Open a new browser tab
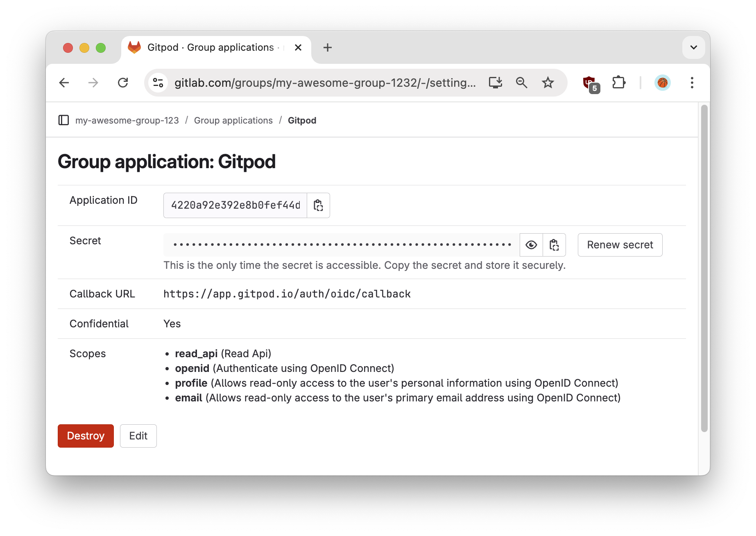The width and height of the screenshot is (756, 536). (x=327, y=47)
